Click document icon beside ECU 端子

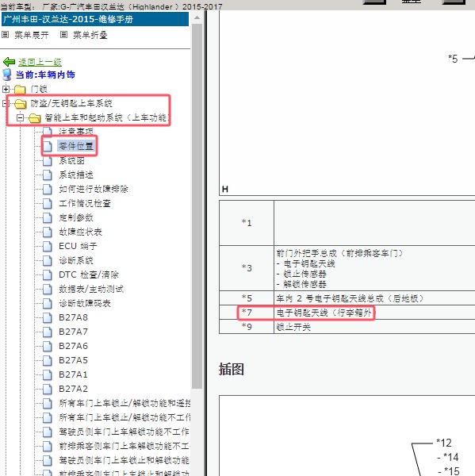(x=48, y=246)
